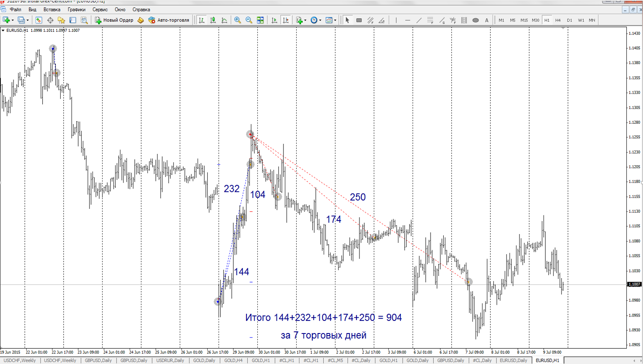Launch the Strategy Tester icon

tap(84, 20)
